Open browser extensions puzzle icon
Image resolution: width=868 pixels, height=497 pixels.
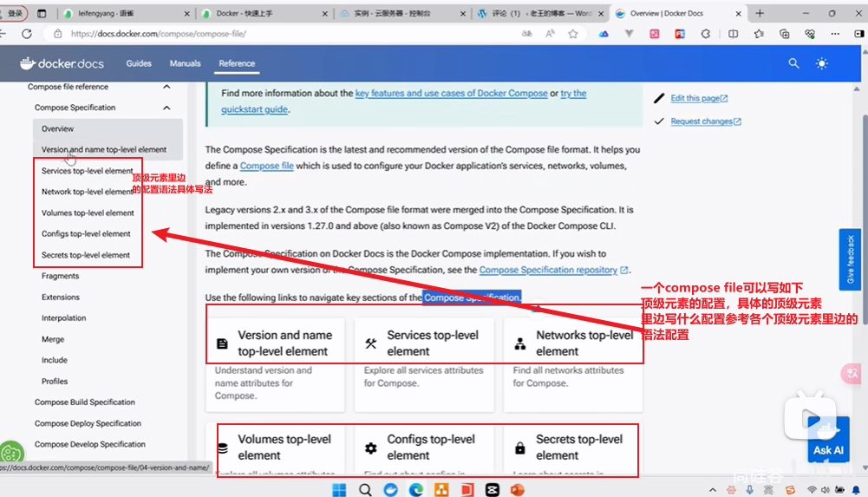tap(705, 34)
